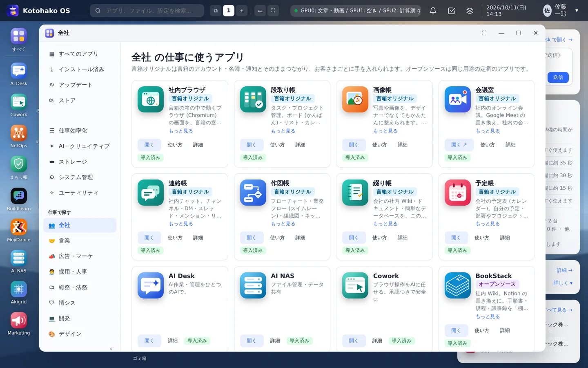Image resolution: width=588 pixels, height=368 pixels.
Task: Open the まもり帳 shield icon in dock
Action: click(19, 164)
